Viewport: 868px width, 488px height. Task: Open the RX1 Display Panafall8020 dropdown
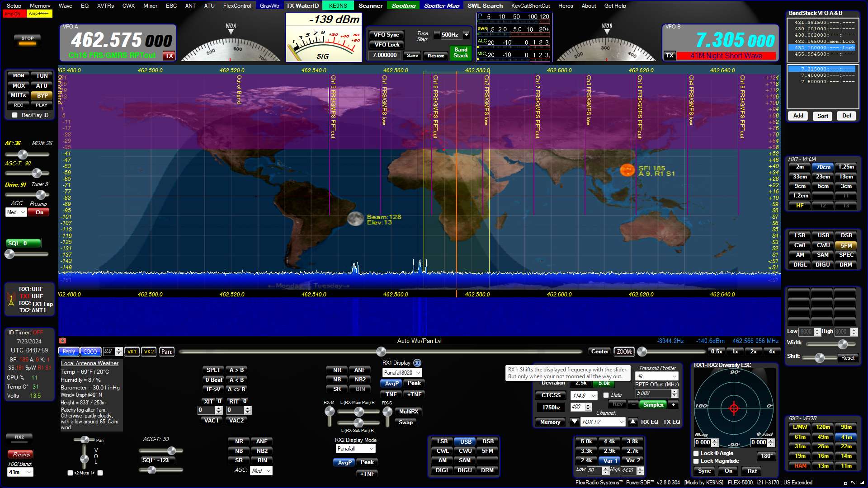point(402,373)
